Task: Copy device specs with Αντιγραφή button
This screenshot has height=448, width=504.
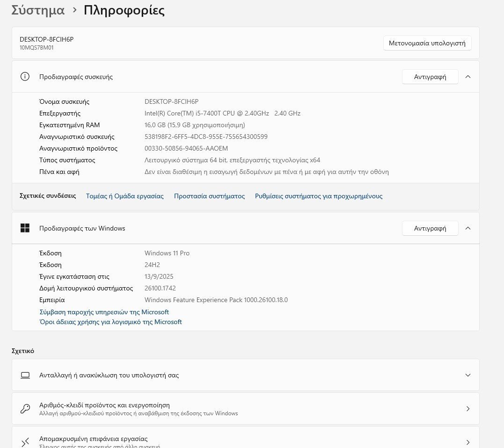Action: [430, 77]
